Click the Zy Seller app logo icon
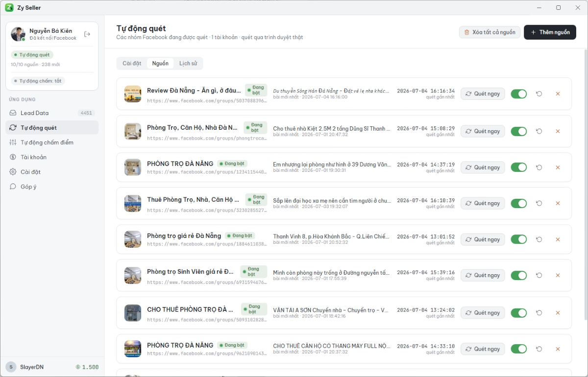 point(9,7)
